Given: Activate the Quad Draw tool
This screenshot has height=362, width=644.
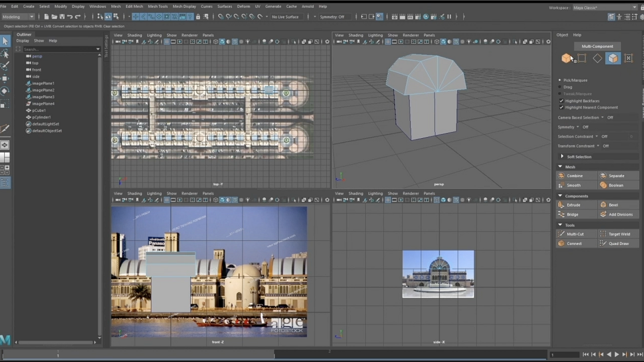Looking at the screenshot, I should click(618, 244).
